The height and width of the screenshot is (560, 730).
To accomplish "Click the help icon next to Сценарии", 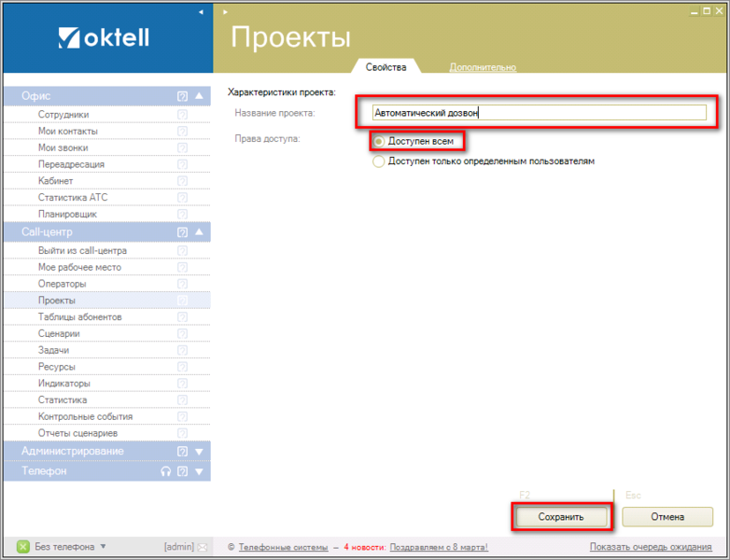I will click(x=183, y=334).
